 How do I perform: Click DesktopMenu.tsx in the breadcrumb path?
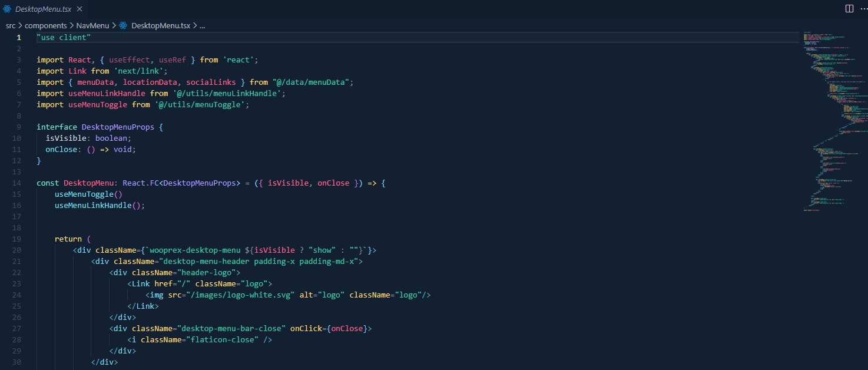[160, 26]
